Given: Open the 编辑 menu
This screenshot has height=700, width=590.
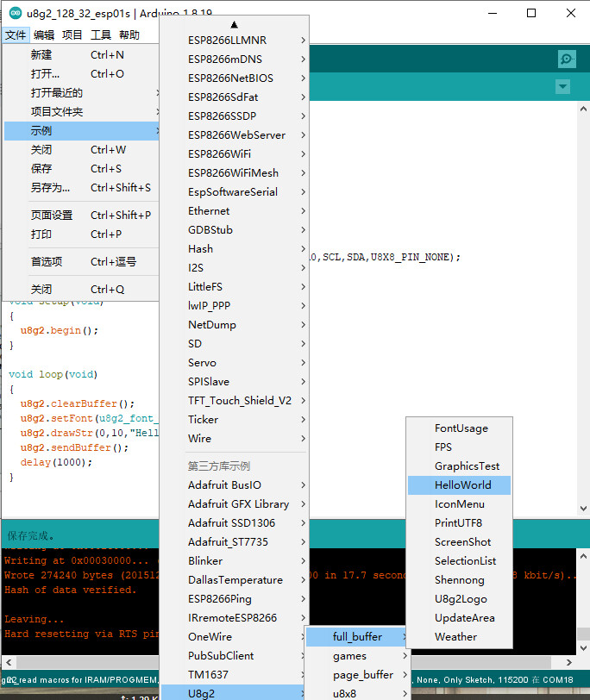Looking at the screenshot, I should pos(44,34).
